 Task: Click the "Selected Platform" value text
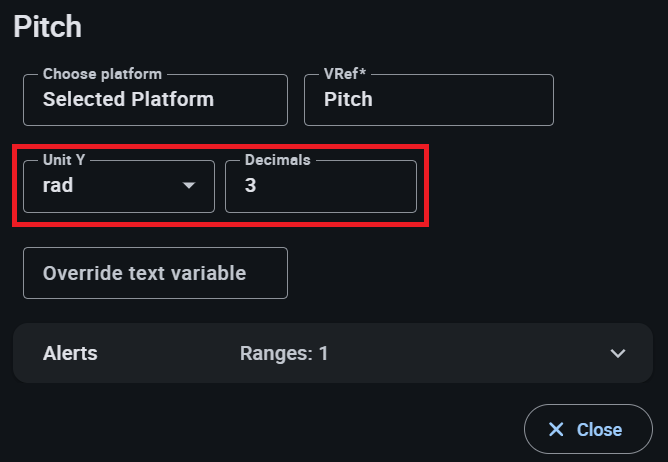pyautogui.click(x=128, y=100)
